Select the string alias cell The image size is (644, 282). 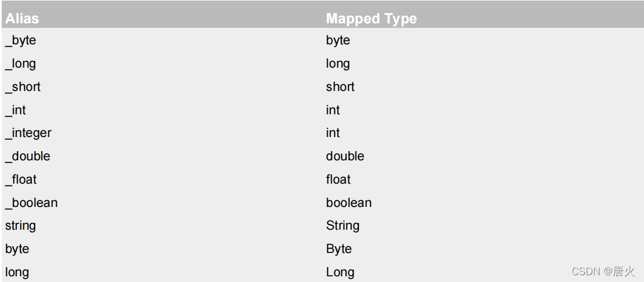coord(20,226)
